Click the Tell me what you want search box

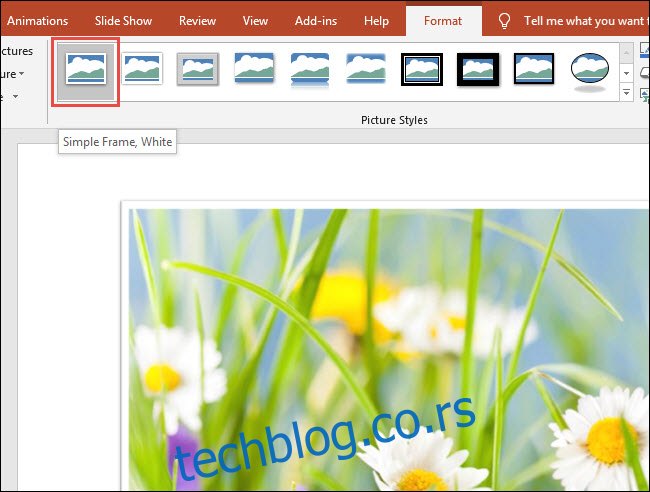(586, 21)
